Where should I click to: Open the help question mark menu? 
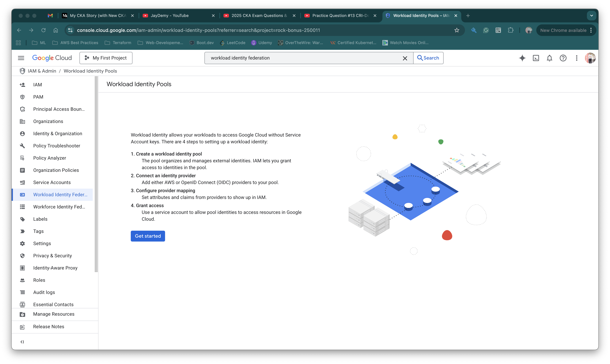[563, 58]
